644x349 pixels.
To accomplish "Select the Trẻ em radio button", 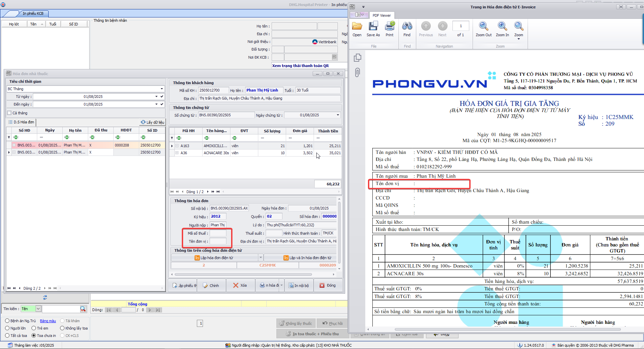I will (x=34, y=328).
